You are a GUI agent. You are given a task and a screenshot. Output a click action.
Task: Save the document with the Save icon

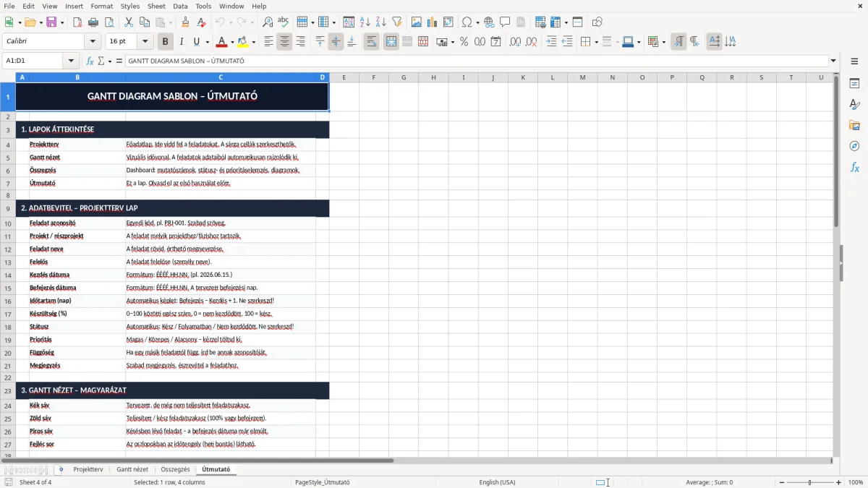pos(51,22)
